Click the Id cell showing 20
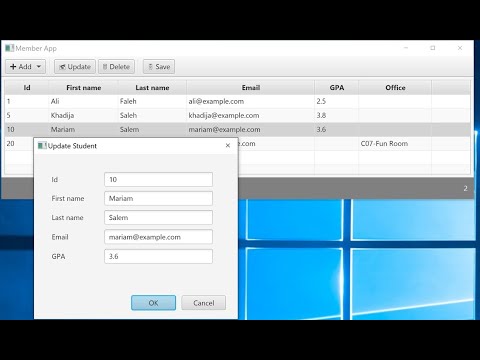This screenshot has height=360, width=480. 19,144
